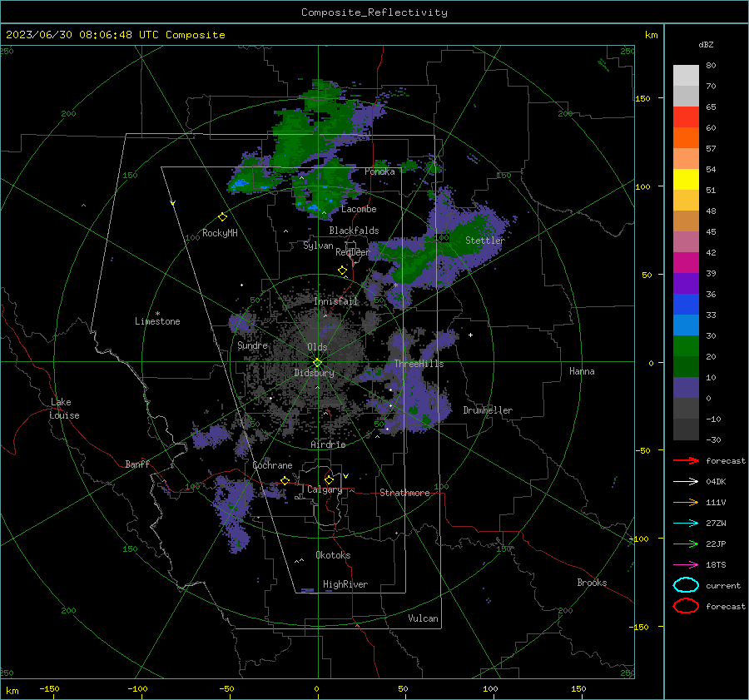
Task: Click the HighRiver city label
Action: pos(345,584)
